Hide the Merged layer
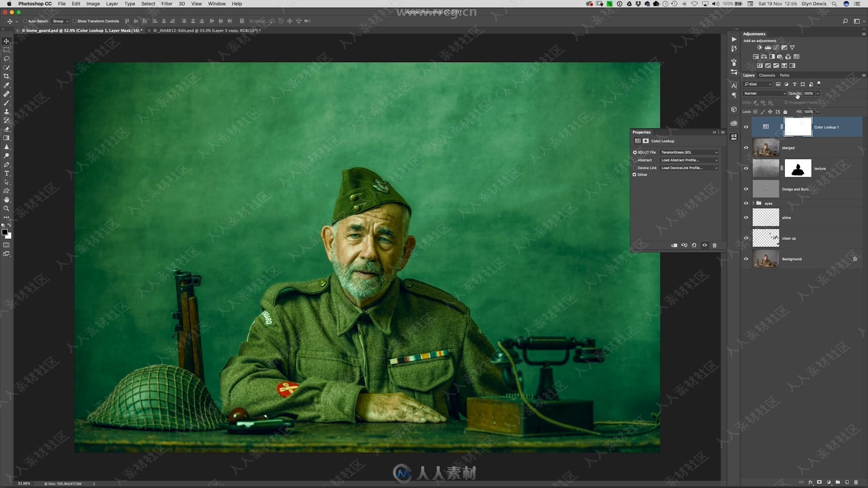The image size is (868, 488). pyautogui.click(x=746, y=148)
